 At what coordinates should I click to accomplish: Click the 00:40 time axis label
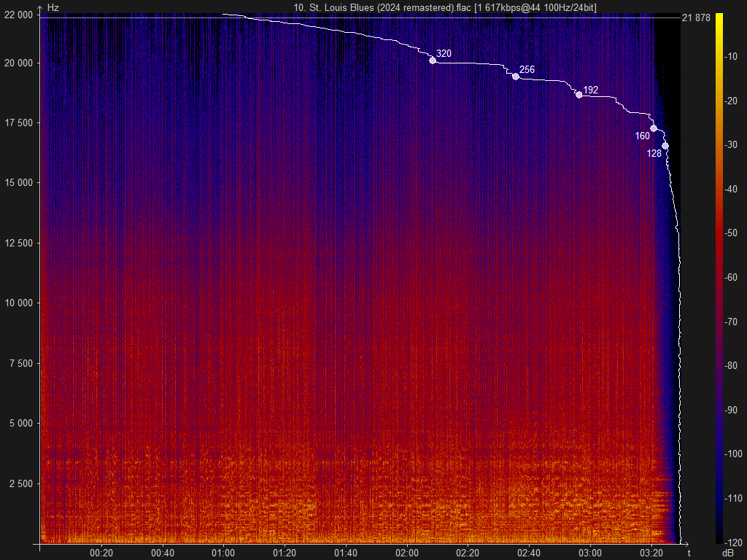(163, 553)
